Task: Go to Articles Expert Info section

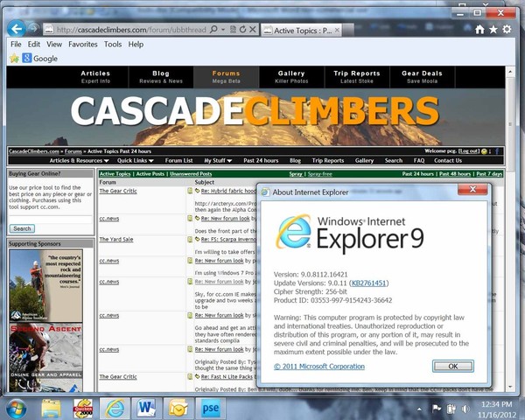Action: pyautogui.click(x=95, y=77)
